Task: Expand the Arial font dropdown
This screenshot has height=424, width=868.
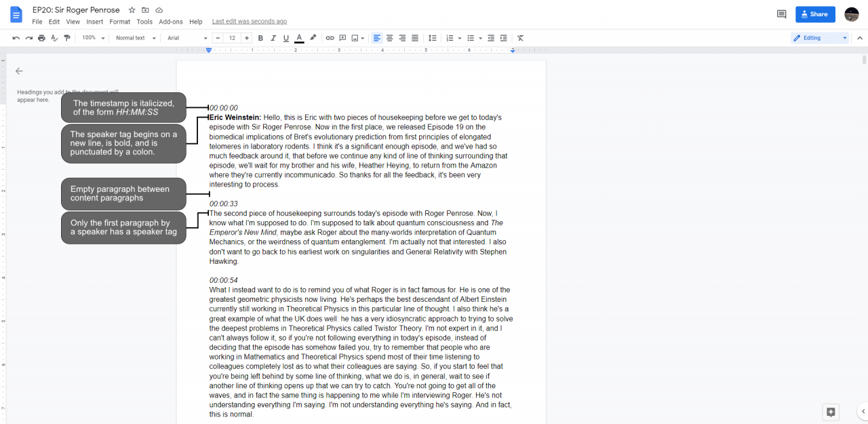Action: pyautogui.click(x=187, y=38)
